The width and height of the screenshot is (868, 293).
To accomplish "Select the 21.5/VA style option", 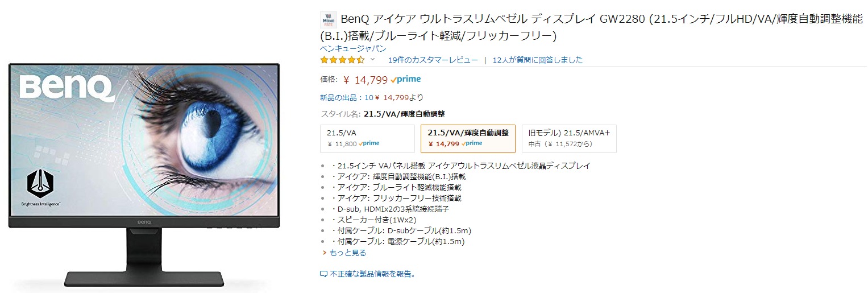I will 367,138.
